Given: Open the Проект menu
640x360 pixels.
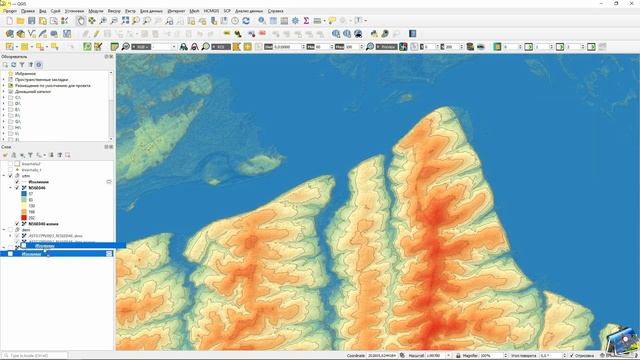Looking at the screenshot, I should click(10, 11).
